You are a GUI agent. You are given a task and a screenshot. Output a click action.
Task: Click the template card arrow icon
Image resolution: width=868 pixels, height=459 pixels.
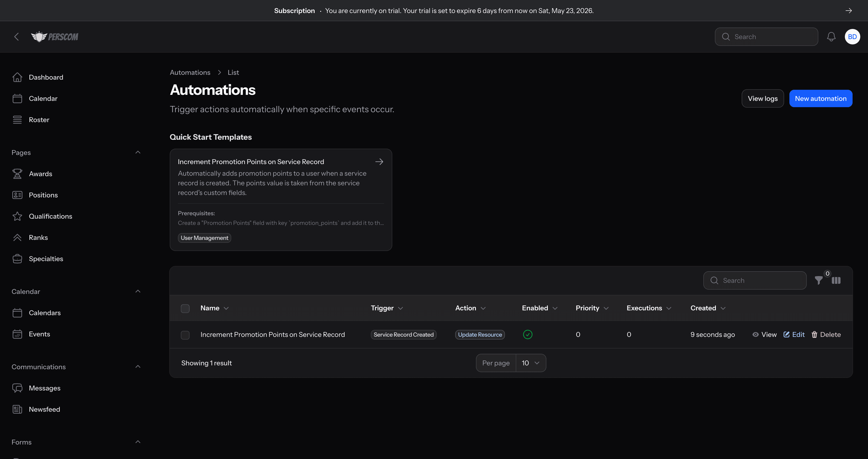379,161
